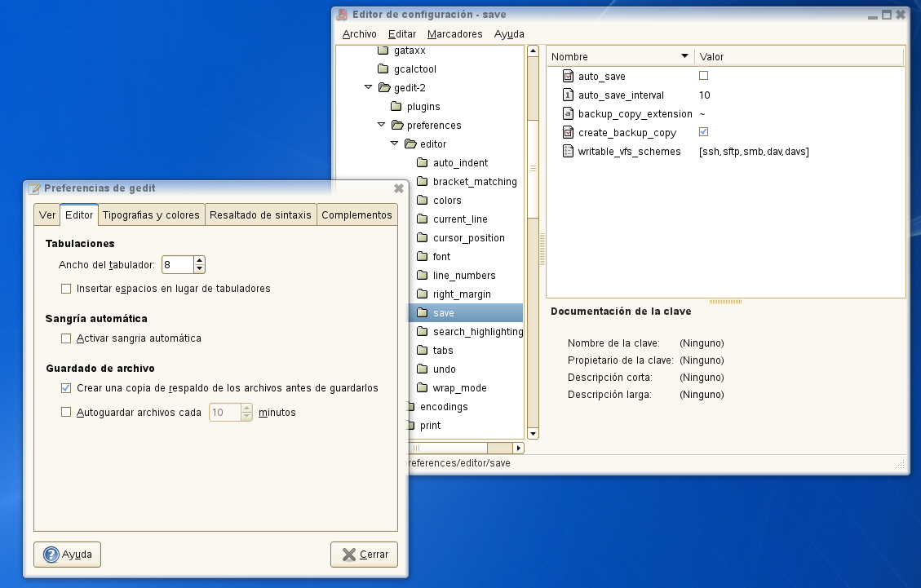921x588 pixels.
Task: Collapse the gedit-2 tree node
Action: click(369, 87)
